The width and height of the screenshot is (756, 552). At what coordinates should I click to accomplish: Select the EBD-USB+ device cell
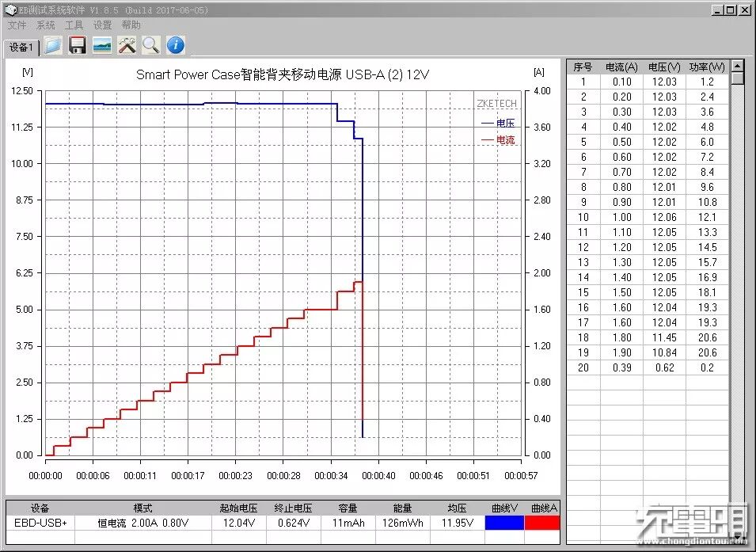click(x=40, y=523)
